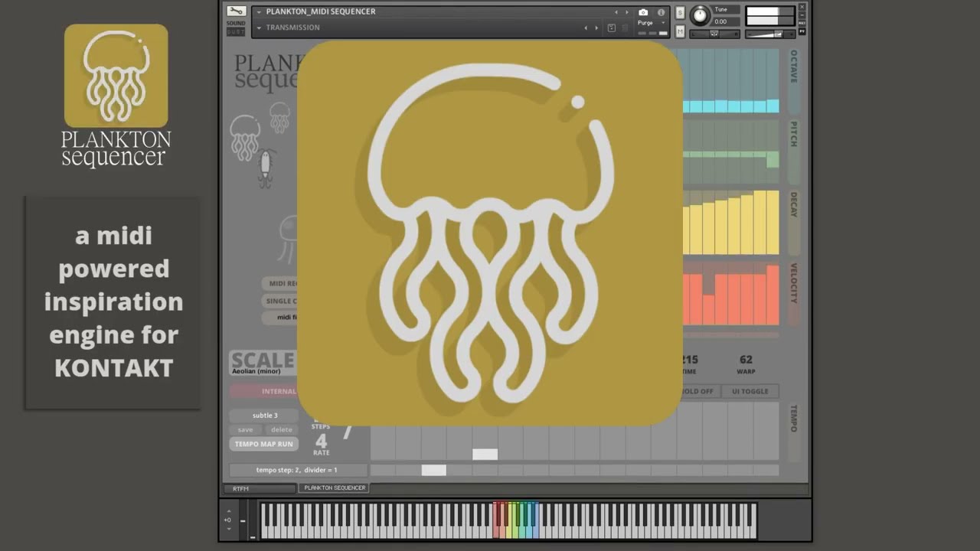Switch to PLANKTON SEQUENCER tab
Image resolution: width=980 pixels, height=551 pixels.
coord(335,487)
